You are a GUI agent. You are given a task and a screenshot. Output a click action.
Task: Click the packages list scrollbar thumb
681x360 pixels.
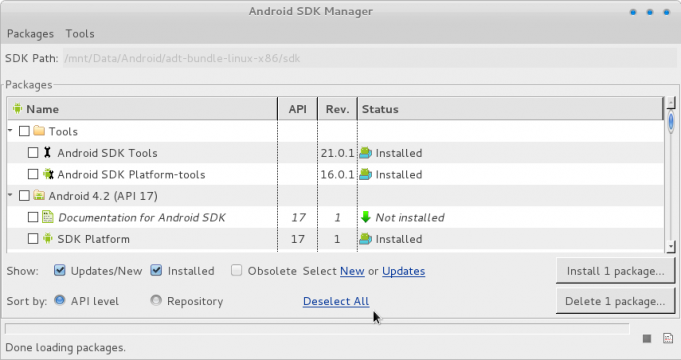click(671, 121)
